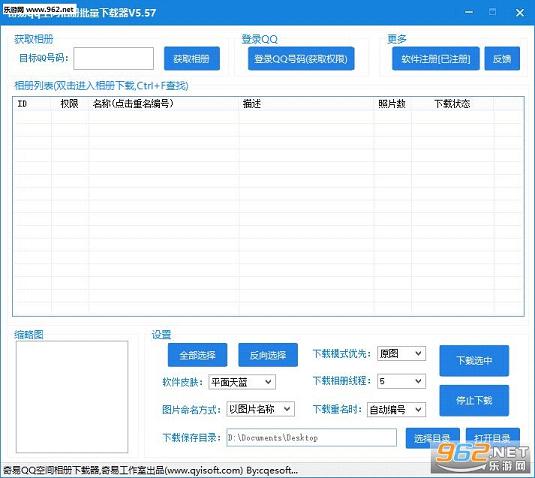Open the 下载相册线程 dropdown
Viewport: 535px width, 478px height.
401,381
